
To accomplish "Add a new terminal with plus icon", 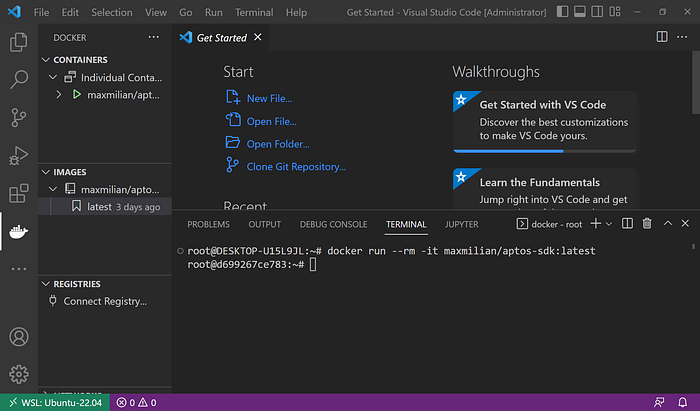I will click(x=596, y=224).
